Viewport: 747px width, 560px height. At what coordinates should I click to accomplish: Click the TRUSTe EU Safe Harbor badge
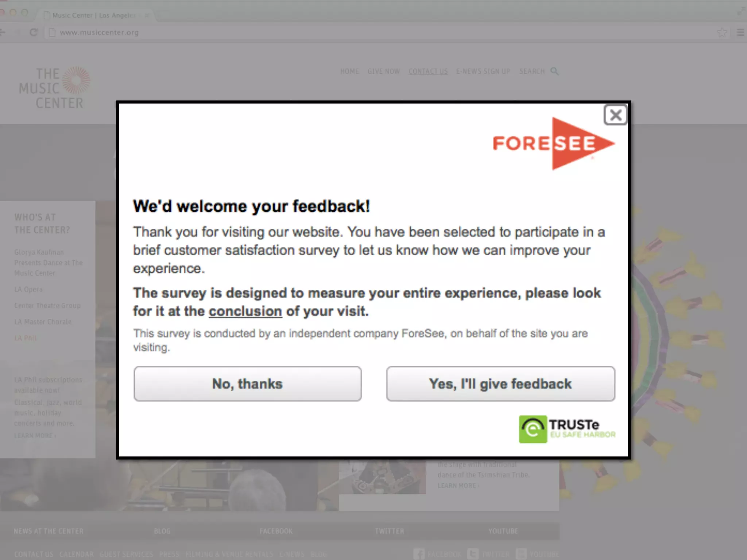[x=567, y=429]
